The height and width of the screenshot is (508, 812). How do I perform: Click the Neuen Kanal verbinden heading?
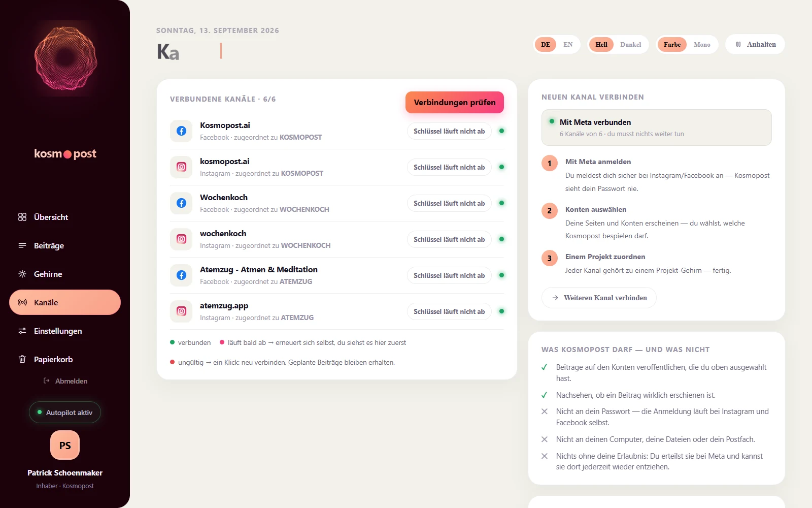pyautogui.click(x=593, y=97)
